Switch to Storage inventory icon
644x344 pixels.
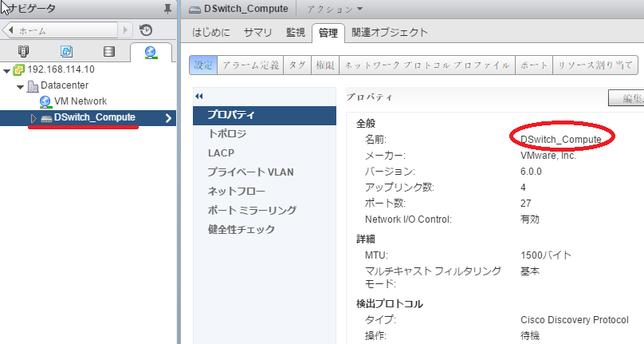pyautogui.click(x=109, y=51)
